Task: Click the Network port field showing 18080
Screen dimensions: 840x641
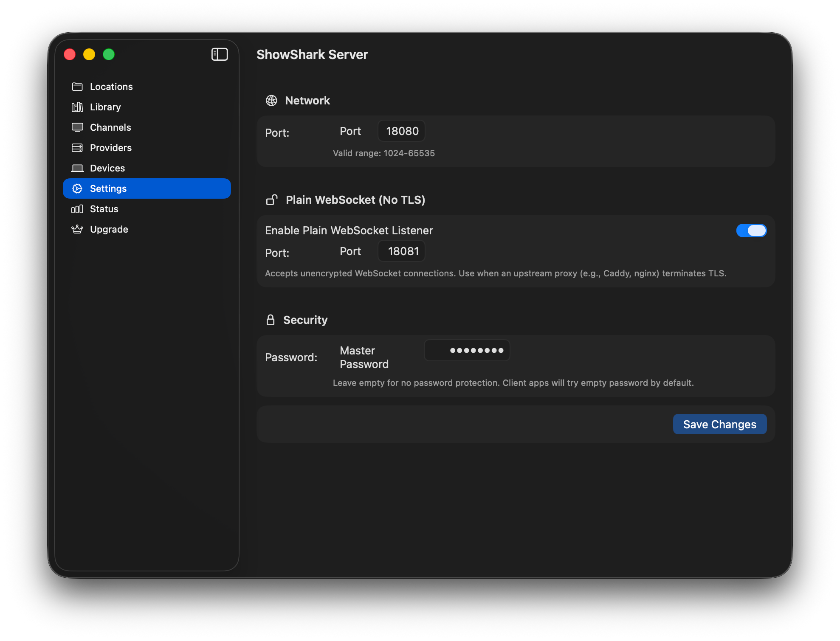Action: (401, 131)
